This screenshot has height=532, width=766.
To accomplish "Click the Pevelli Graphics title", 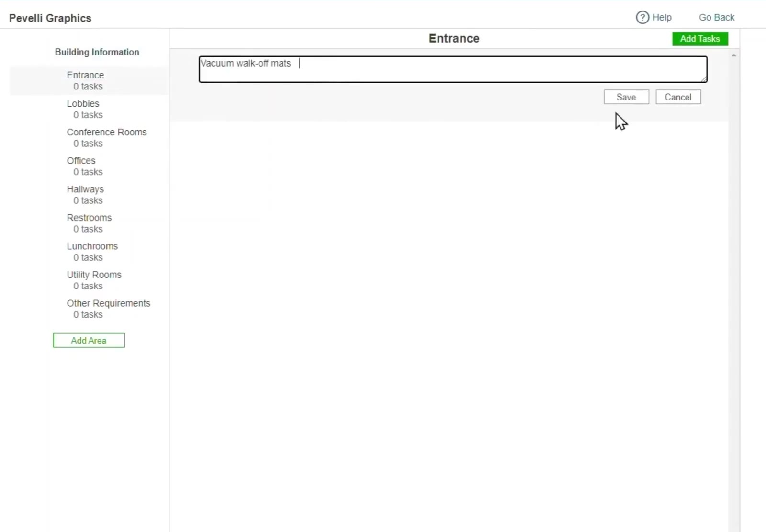I will click(50, 18).
